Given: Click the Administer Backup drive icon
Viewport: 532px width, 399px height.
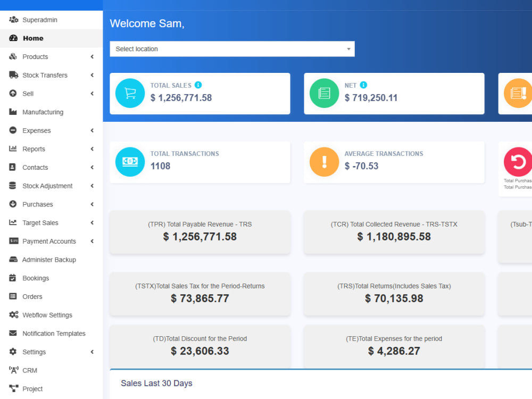Looking at the screenshot, I should click(13, 259).
